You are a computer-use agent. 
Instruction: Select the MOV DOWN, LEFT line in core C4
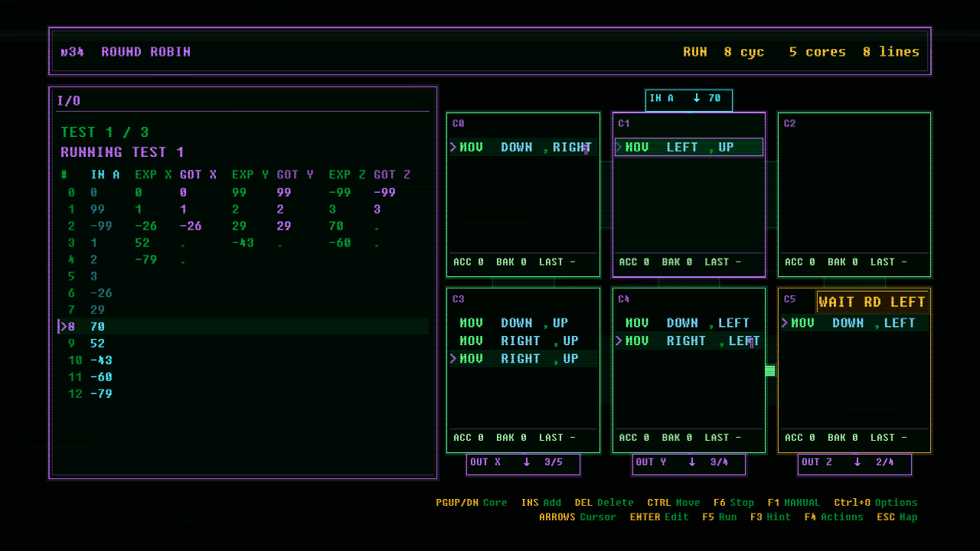689,323
